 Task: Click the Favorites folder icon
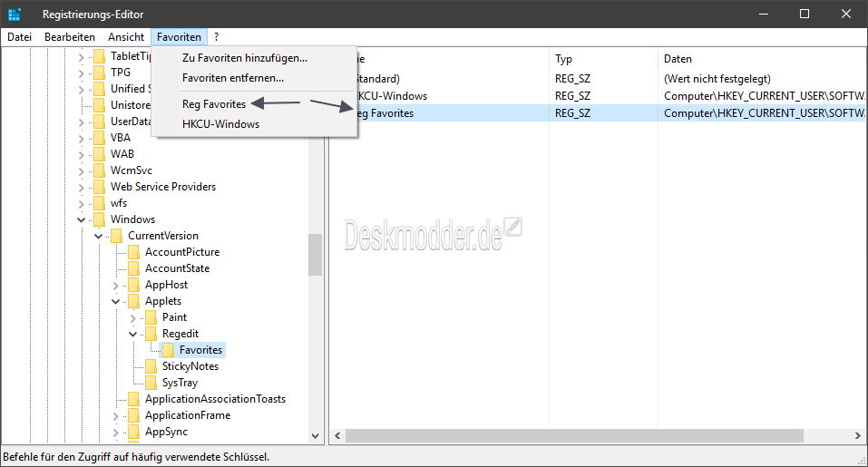(168, 350)
